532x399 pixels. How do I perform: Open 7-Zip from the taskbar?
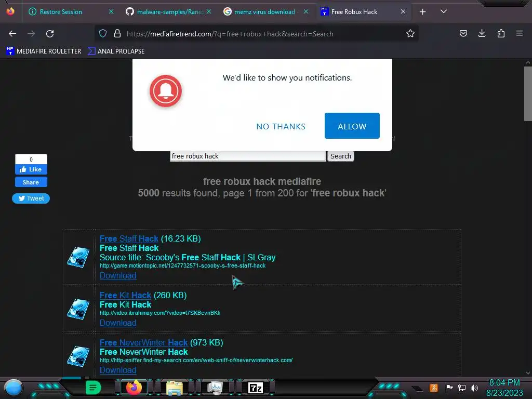[x=256, y=388]
